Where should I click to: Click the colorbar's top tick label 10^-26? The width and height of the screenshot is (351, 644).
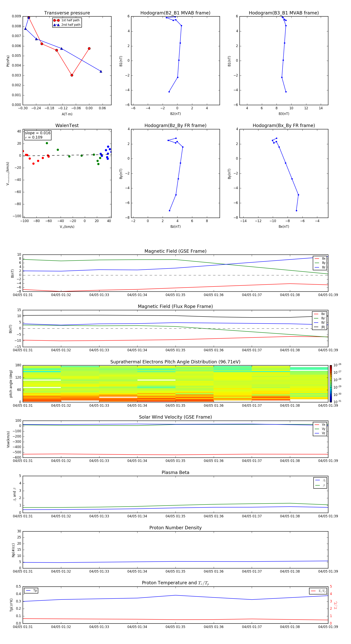coord(337,365)
